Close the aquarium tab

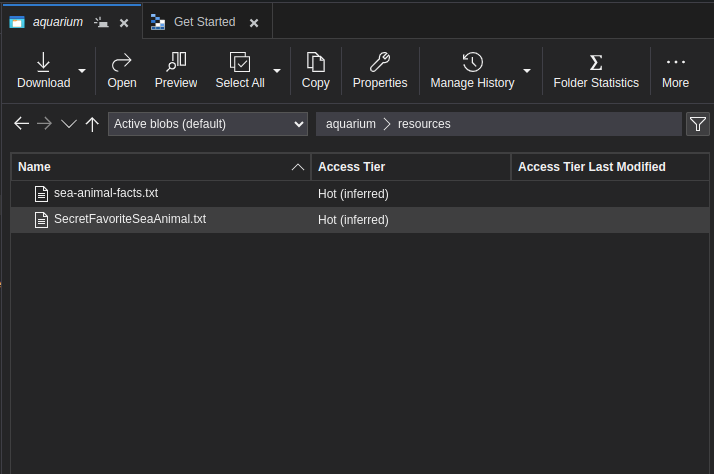(123, 22)
